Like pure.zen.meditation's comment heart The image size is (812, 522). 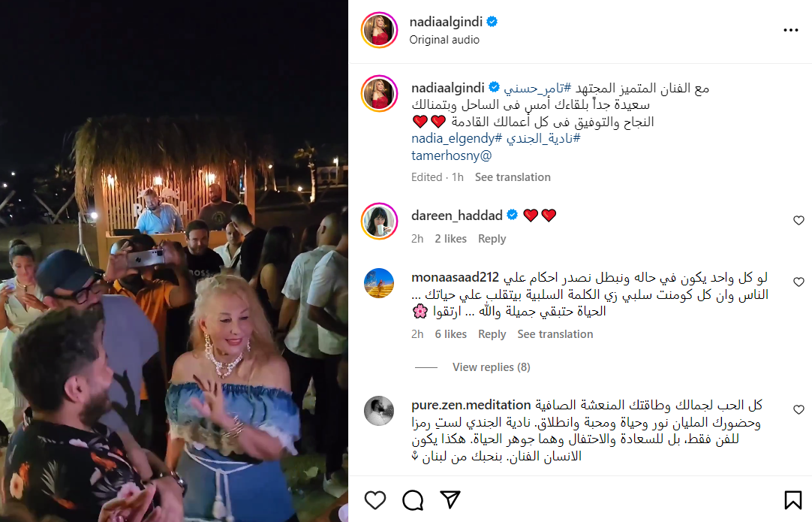click(798, 409)
